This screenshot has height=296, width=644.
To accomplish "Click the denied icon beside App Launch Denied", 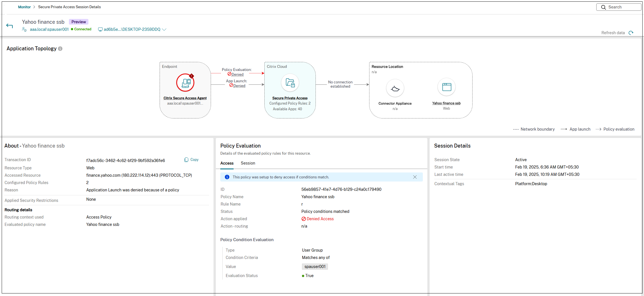I will coord(231,85).
